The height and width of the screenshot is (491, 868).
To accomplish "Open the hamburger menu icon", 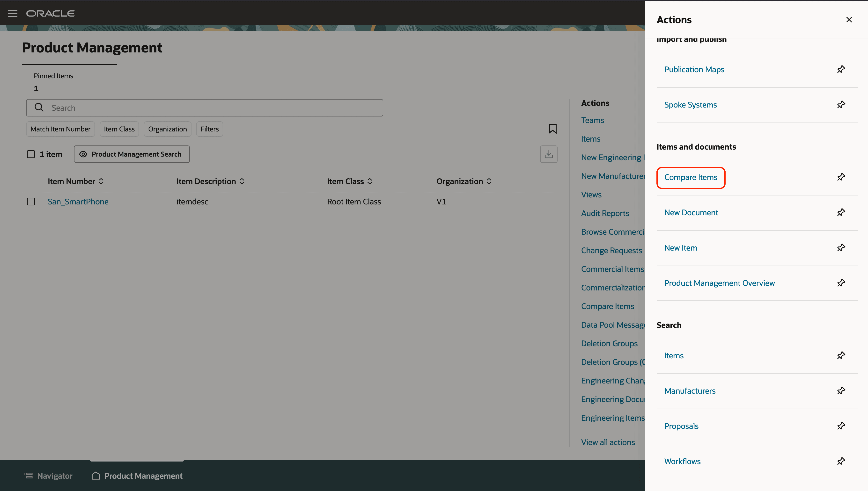I will (x=13, y=14).
